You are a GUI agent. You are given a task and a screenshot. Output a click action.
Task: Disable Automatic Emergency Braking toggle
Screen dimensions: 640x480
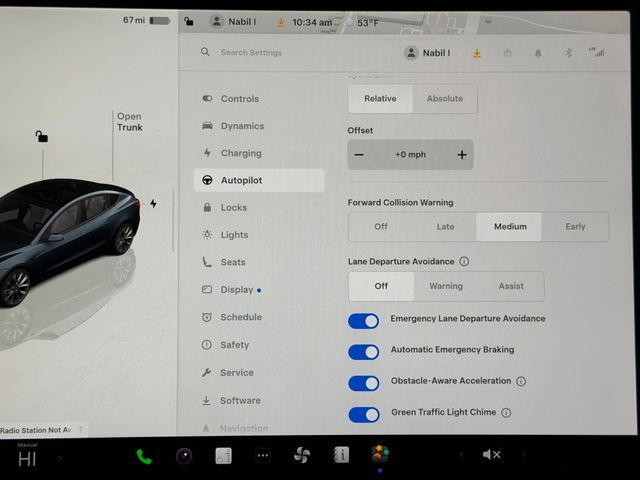tap(364, 352)
